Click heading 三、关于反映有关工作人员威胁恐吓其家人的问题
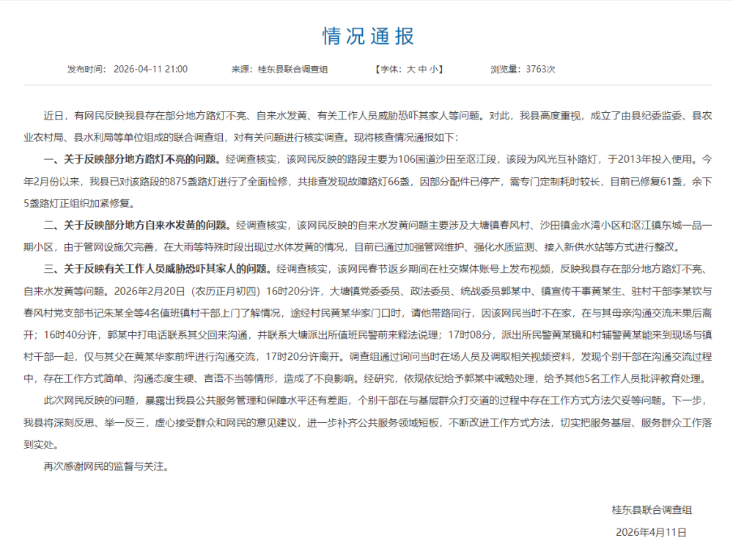The height and width of the screenshot is (560, 733). (158, 269)
